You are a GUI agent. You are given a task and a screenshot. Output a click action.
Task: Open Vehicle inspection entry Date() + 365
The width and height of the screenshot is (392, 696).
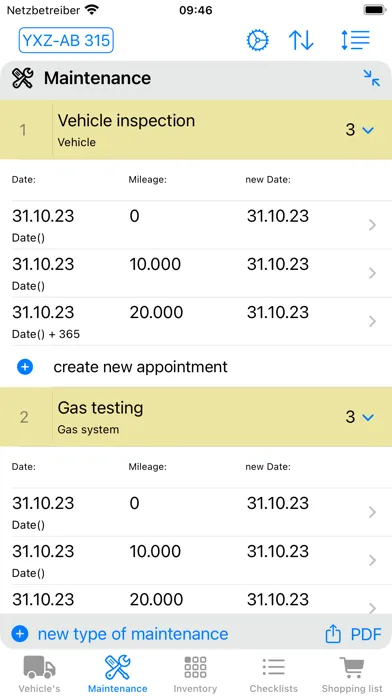point(196,321)
